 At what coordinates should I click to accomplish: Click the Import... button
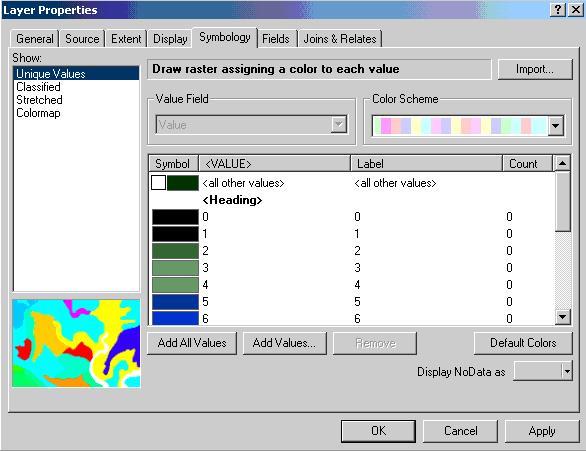click(x=535, y=69)
